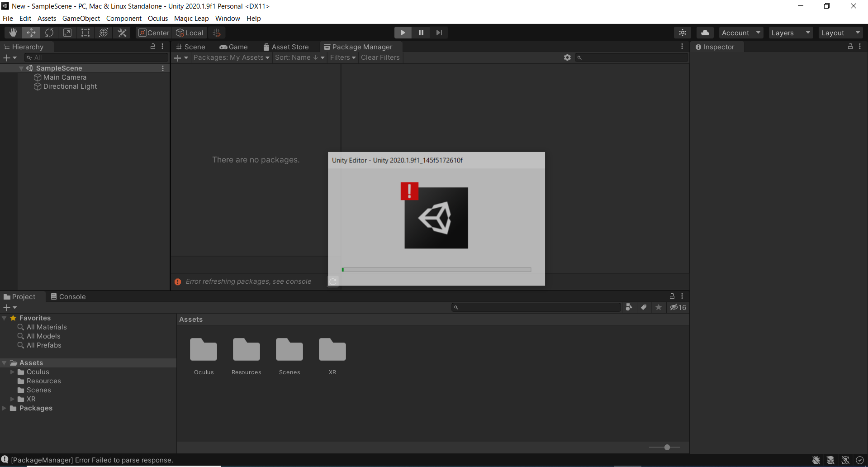Collapse the SampleScene tree
The height and width of the screenshot is (467, 868).
click(x=21, y=68)
